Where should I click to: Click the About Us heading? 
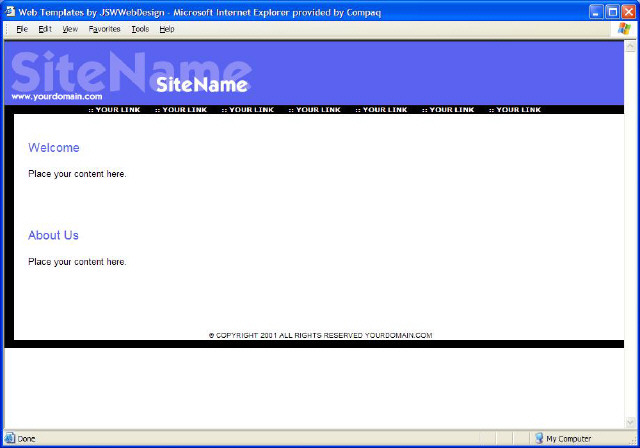[x=53, y=235]
